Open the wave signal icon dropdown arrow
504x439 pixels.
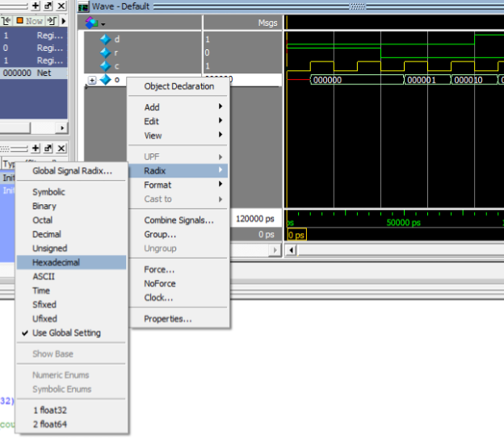coord(103,23)
